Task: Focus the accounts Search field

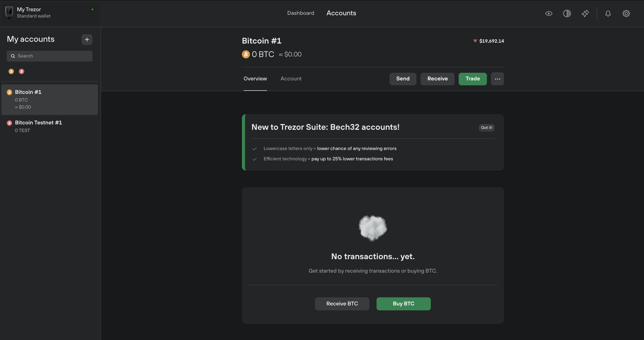Action: pos(50,56)
